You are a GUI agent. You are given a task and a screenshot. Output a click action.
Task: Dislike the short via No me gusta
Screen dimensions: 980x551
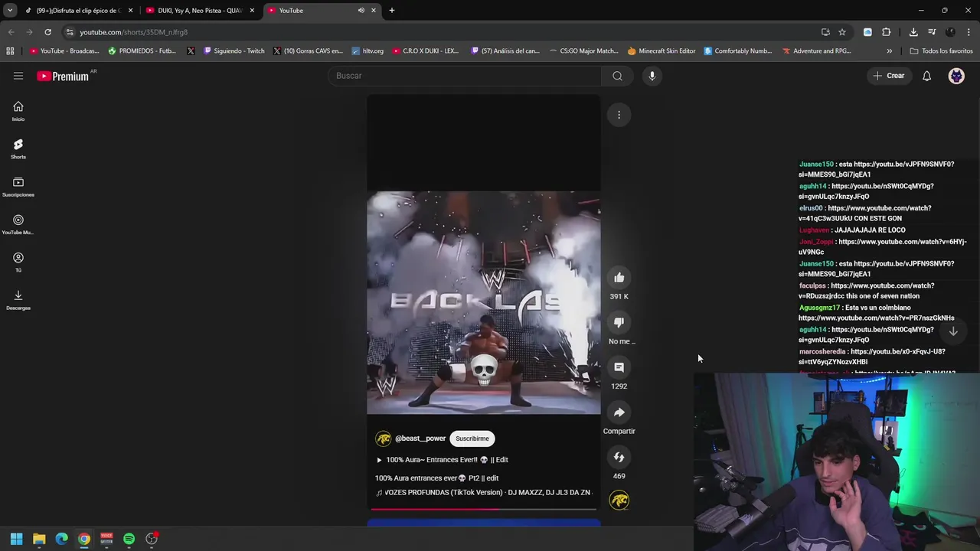(x=619, y=322)
